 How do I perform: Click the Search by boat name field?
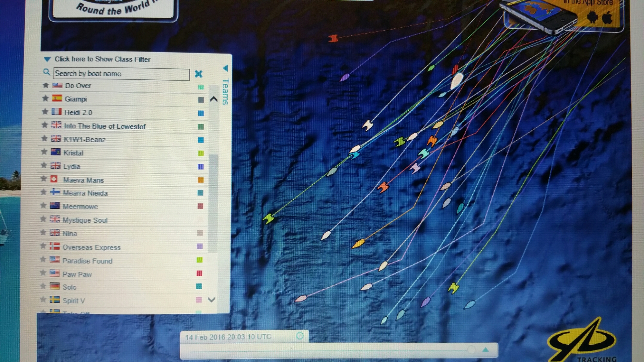121,74
